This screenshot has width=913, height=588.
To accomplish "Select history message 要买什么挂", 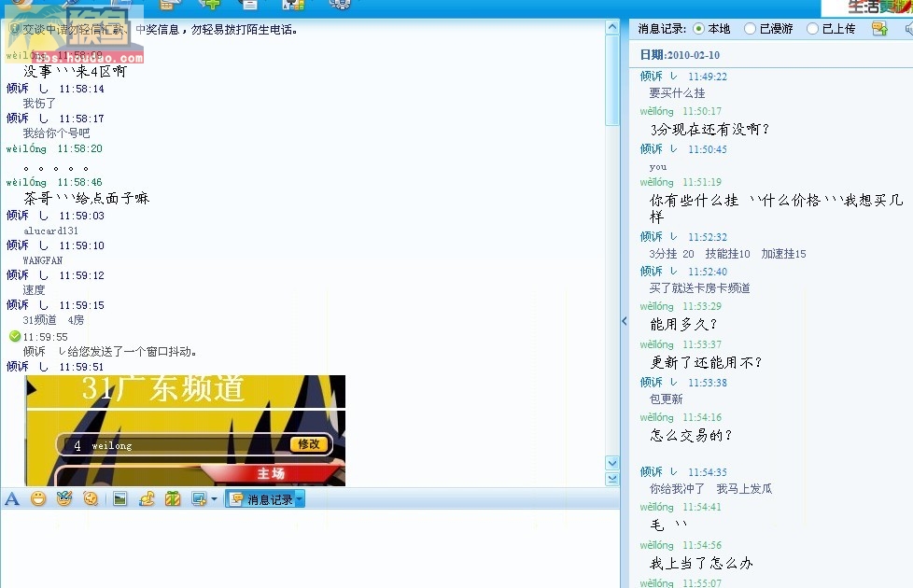I will click(677, 93).
